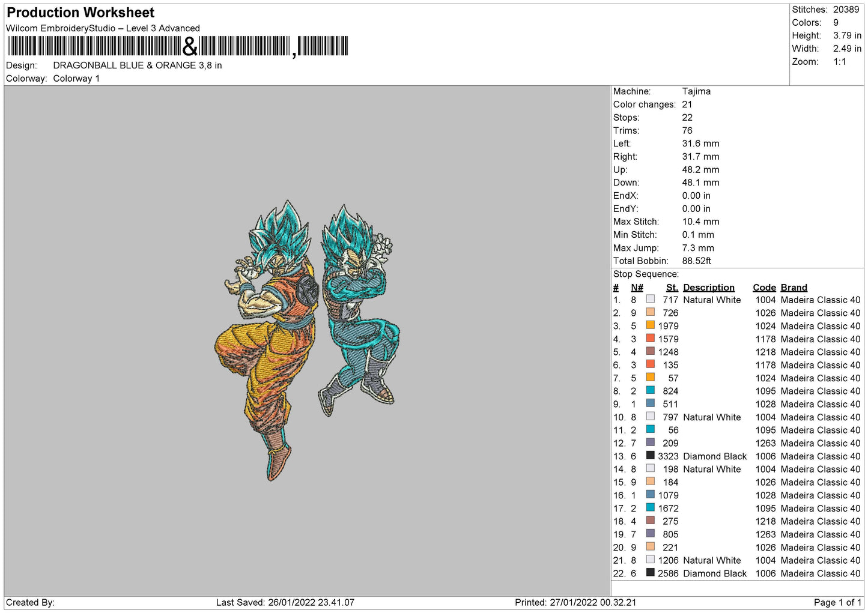Click the Diamond Black swatch in row 22
Screen dimensions: 868x613
pyautogui.click(x=650, y=573)
